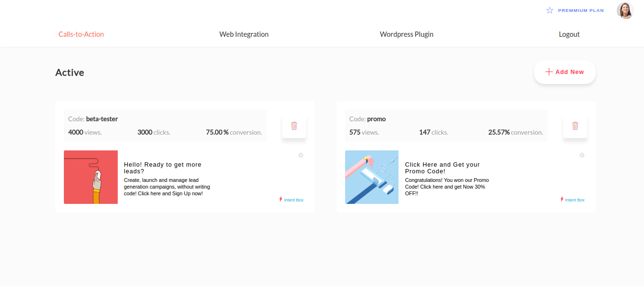Delete the promo call-to-action with trash icon
This screenshot has height=286, width=644.
tap(575, 126)
